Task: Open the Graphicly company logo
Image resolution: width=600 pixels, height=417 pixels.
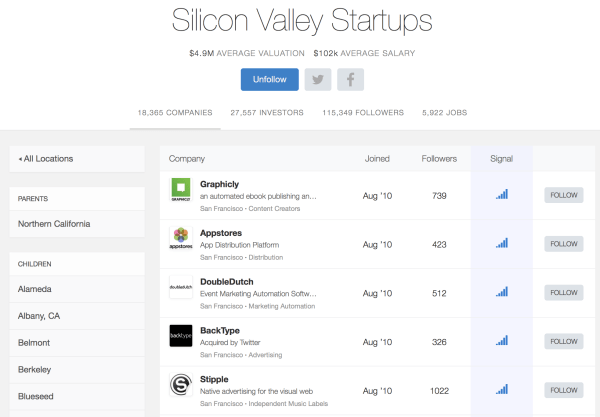Action: coord(181,190)
